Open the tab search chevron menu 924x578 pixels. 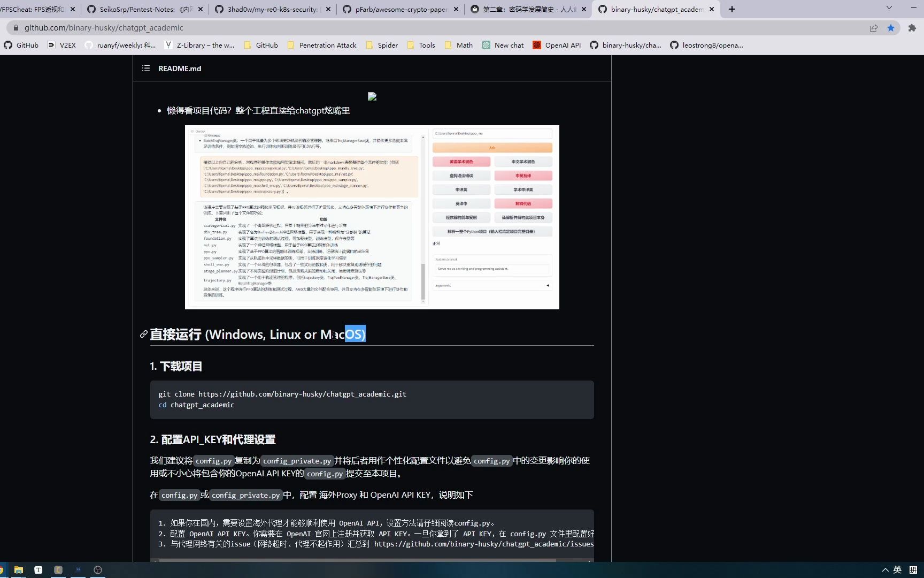click(889, 9)
